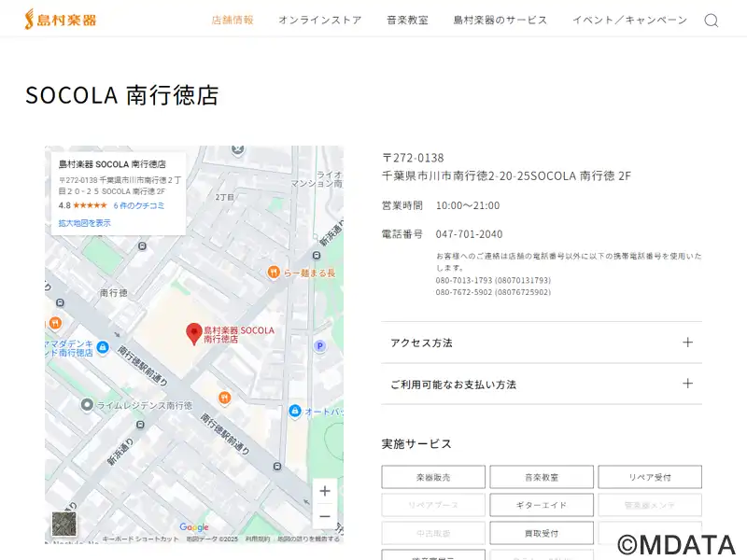The image size is (747, 560).
Task: Click the phone number 047-701-2040
Action: click(x=470, y=234)
